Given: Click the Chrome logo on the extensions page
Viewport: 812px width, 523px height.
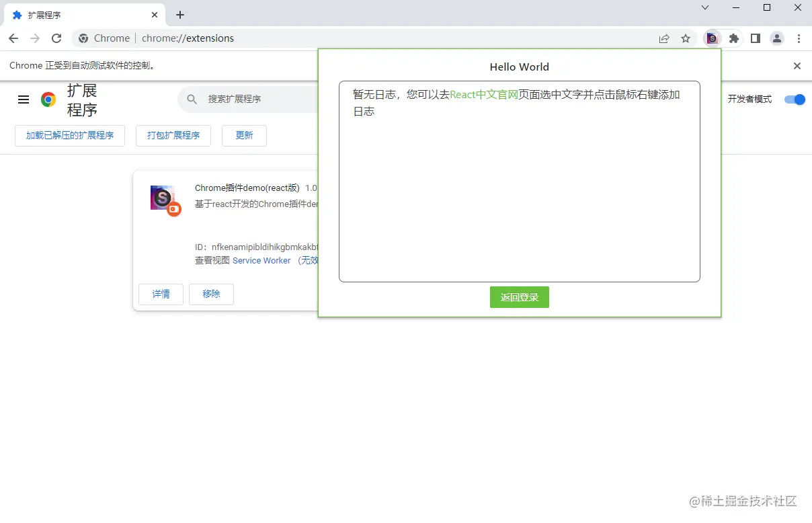Looking at the screenshot, I should (x=48, y=99).
